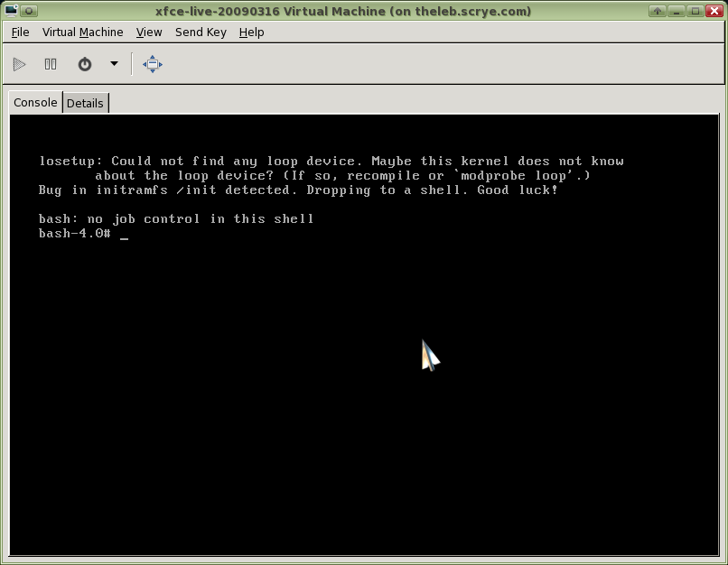
Task: Pause the virtual machine
Action: pyautogui.click(x=51, y=64)
